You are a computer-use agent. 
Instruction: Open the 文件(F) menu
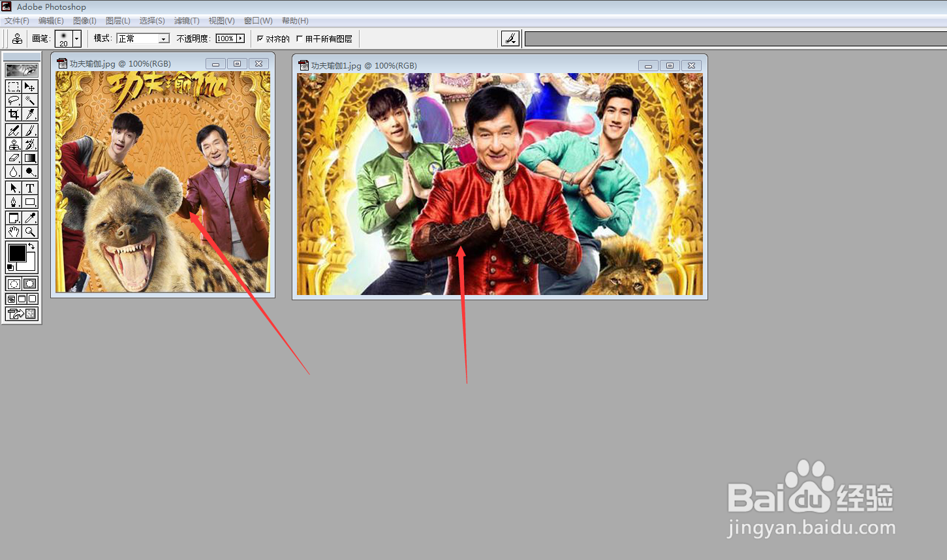coord(17,21)
